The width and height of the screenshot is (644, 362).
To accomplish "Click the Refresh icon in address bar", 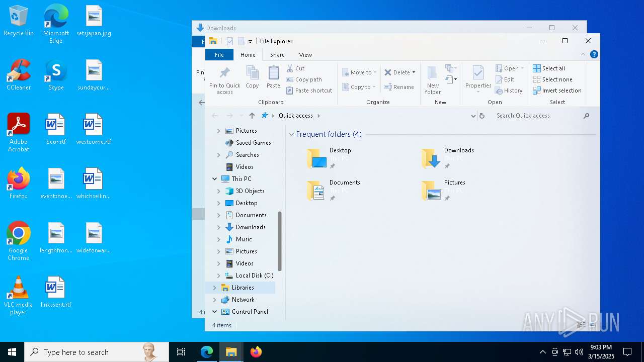I will (x=481, y=116).
